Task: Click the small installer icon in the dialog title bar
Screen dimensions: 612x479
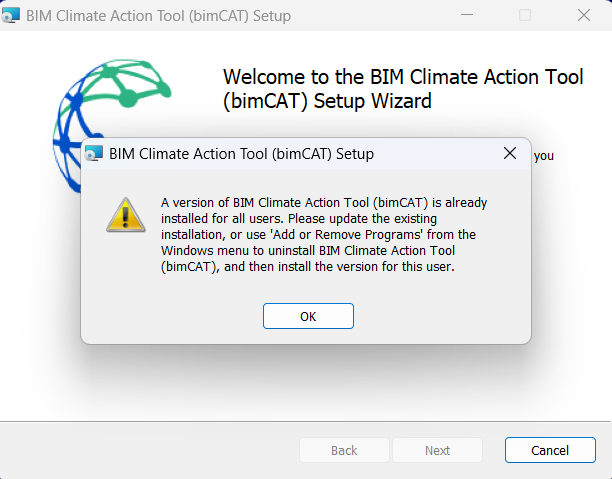Action: [x=95, y=153]
